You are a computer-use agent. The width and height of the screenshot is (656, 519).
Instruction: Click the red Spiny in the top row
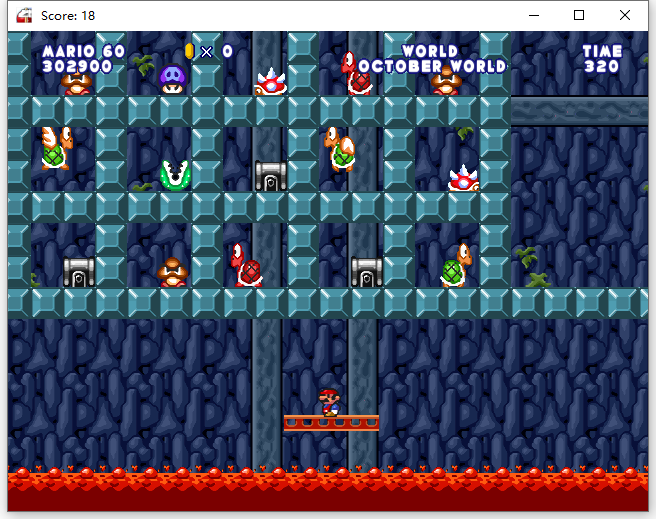pos(271,82)
